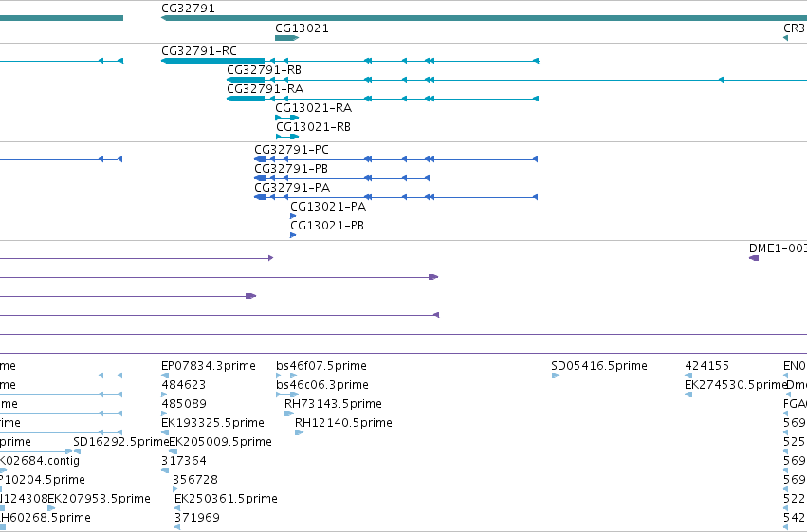Select the CG13021-PB protein label

tap(327, 226)
